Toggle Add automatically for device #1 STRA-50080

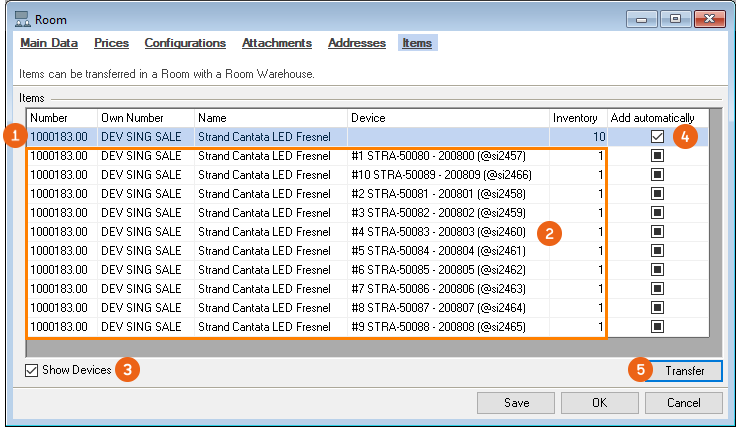click(x=657, y=156)
